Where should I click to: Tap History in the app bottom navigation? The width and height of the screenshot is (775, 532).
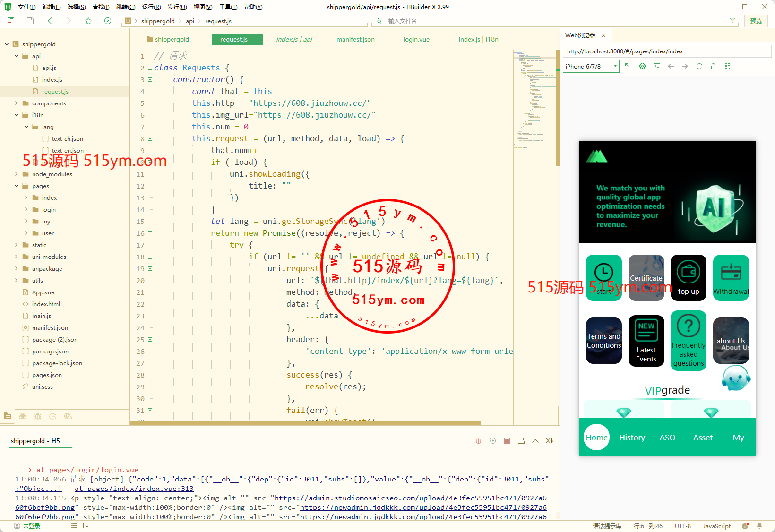632,438
